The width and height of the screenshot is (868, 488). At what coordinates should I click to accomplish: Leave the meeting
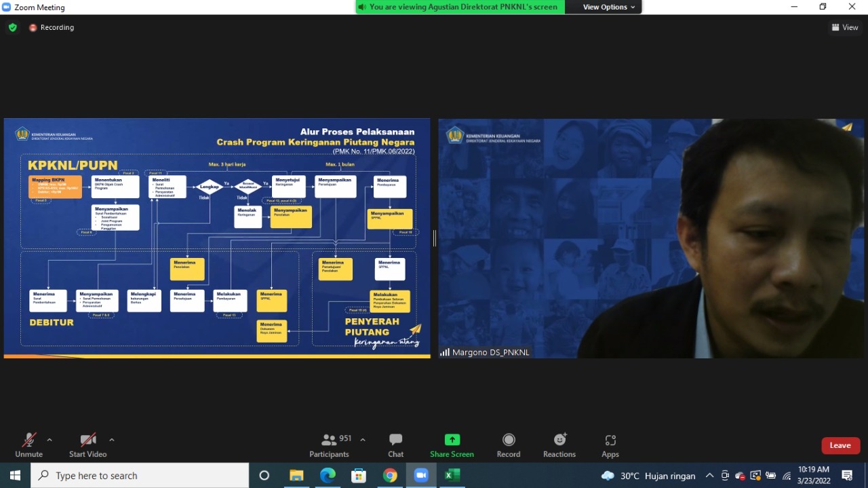pos(840,445)
